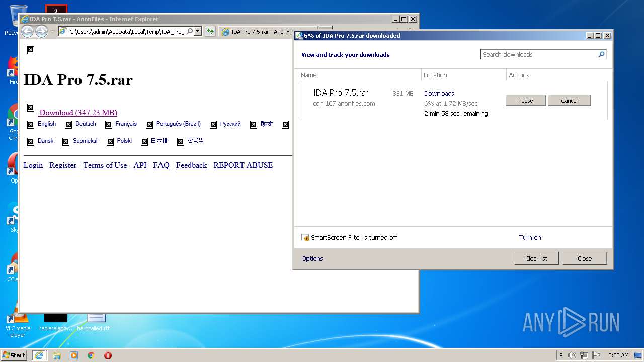The width and height of the screenshot is (644, 362).
Task: Click the broken flag icon beside Polski
Action: pyautogui.click(x=110, y=141)
